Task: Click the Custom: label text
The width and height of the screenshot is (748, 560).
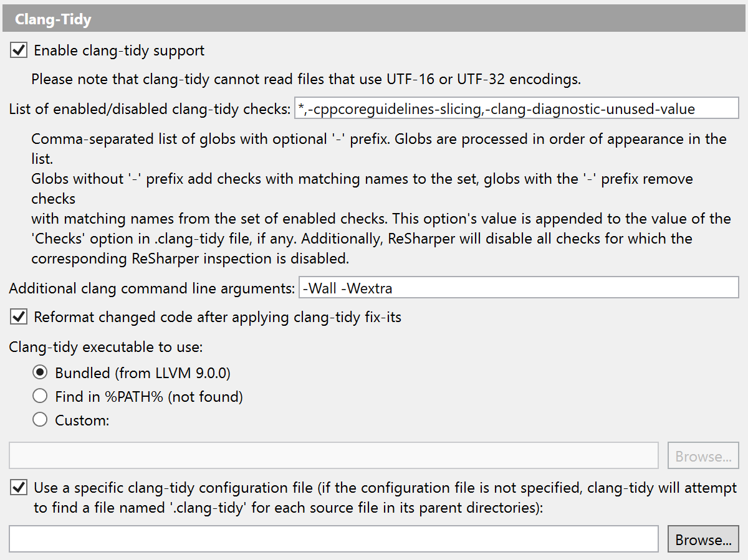Action: pos(82,420)
